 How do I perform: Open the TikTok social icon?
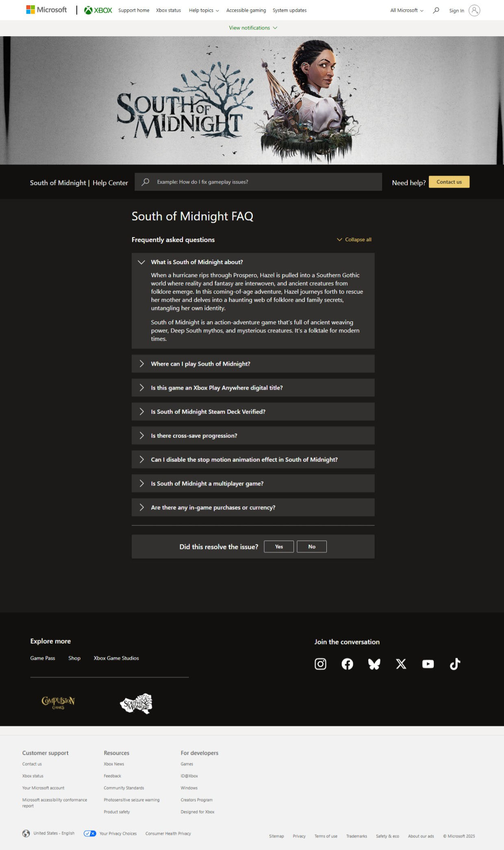[x=455, y=664]
